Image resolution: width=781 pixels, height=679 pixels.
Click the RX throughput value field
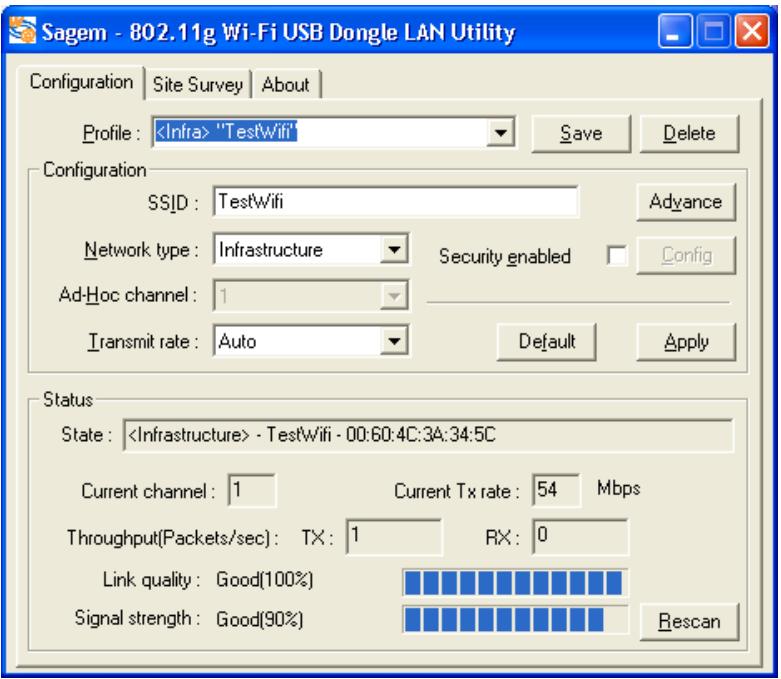pos(580,537)
